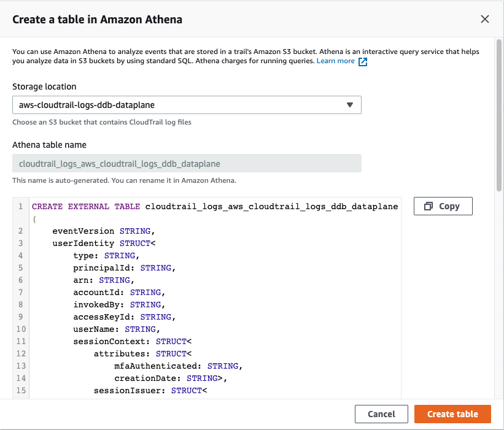
Task: Click the Copy button label
Action: pos(449,205)
